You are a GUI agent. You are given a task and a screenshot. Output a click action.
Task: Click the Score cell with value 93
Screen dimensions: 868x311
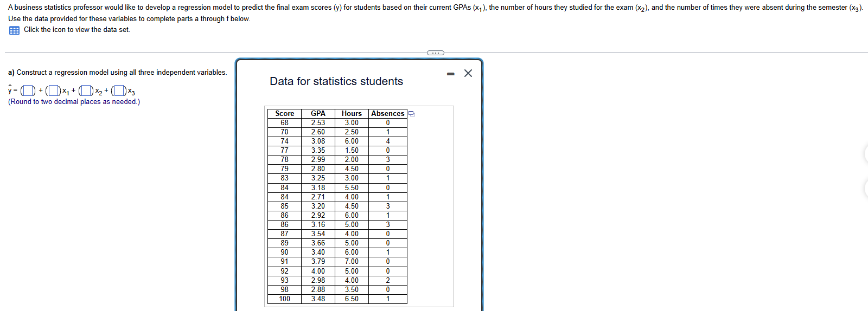click(x=284, y=281)
